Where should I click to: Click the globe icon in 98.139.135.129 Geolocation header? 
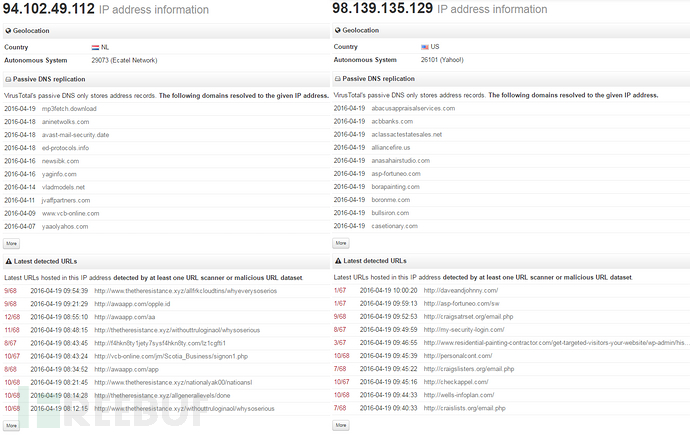[x=338, y=30]
